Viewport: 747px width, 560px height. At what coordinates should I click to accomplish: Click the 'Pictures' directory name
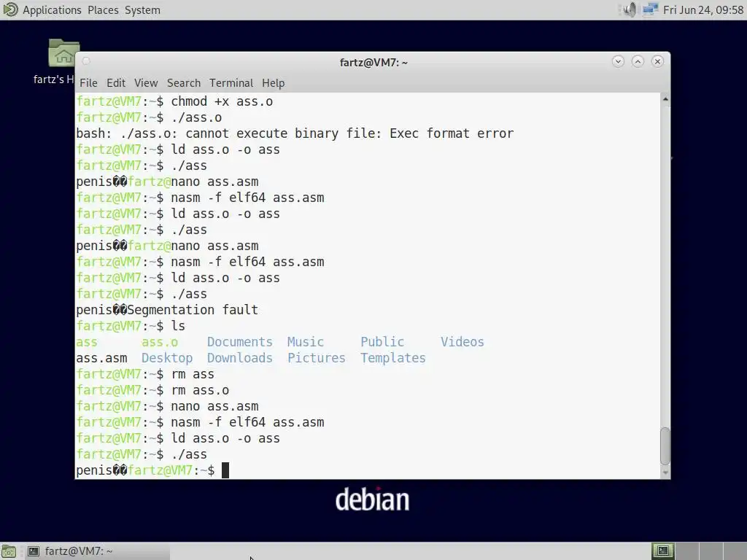[x=317, y=358]
